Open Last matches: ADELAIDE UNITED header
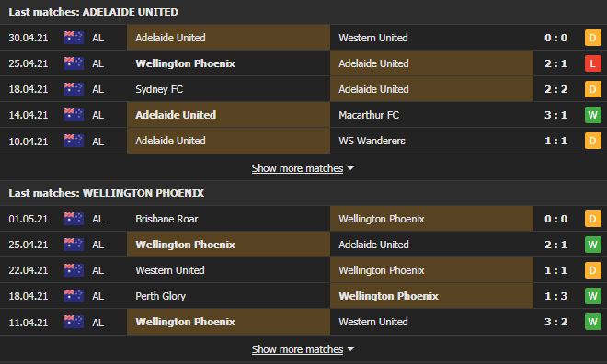Viewport: 607px width, 364px height. 93,12
